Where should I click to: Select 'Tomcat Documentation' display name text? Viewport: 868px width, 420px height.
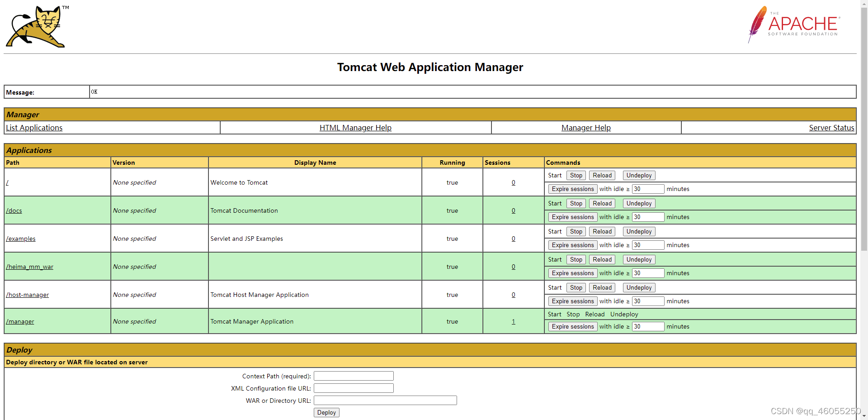[244, 210]
